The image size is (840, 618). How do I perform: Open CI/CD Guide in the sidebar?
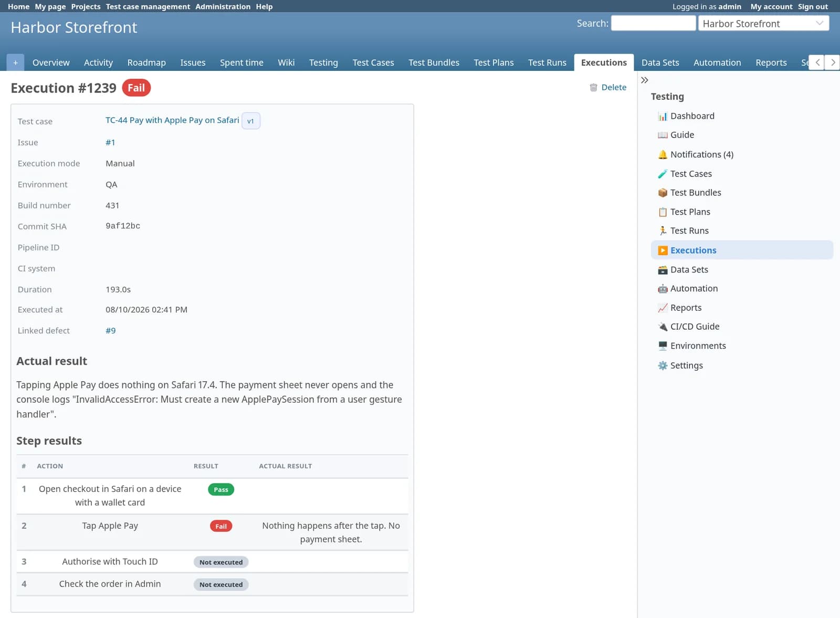click(x=695, y=327)
